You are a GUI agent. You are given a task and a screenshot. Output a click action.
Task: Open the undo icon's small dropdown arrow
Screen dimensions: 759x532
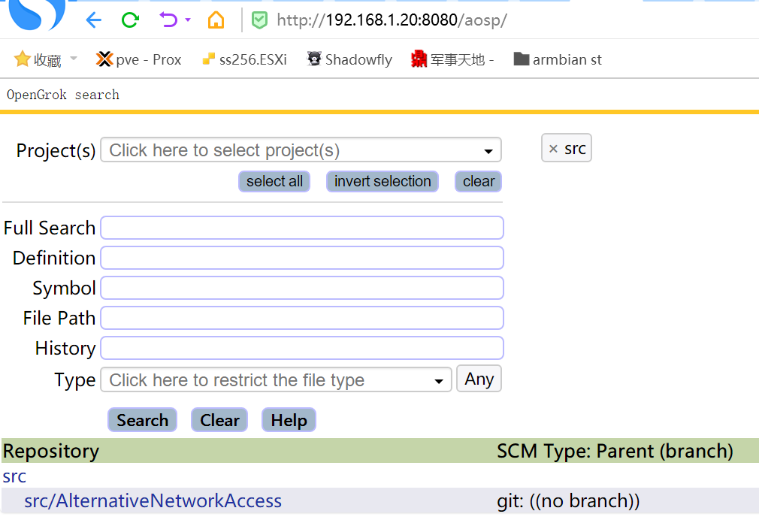188,20
